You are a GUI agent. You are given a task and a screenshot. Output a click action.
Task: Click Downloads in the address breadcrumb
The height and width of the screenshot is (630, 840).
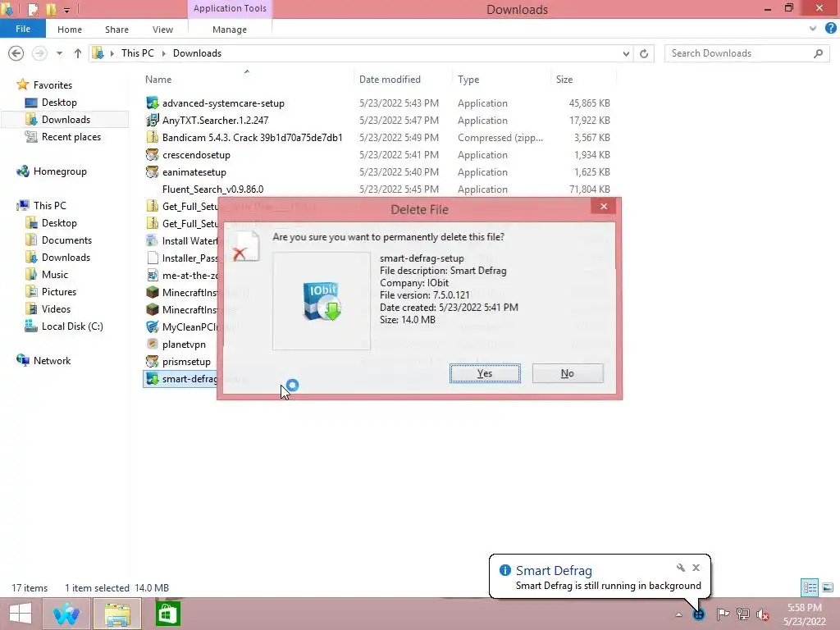tap(197, 53)
